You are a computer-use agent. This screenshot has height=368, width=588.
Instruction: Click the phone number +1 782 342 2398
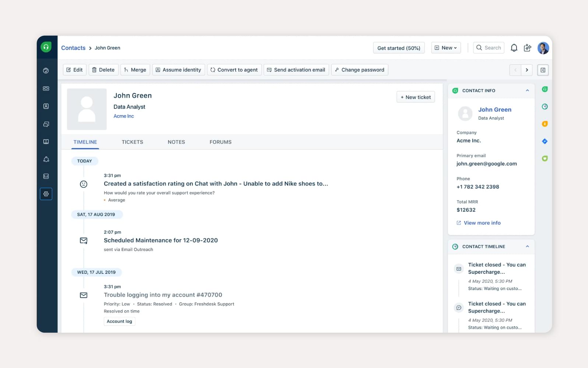click(478, 187)
